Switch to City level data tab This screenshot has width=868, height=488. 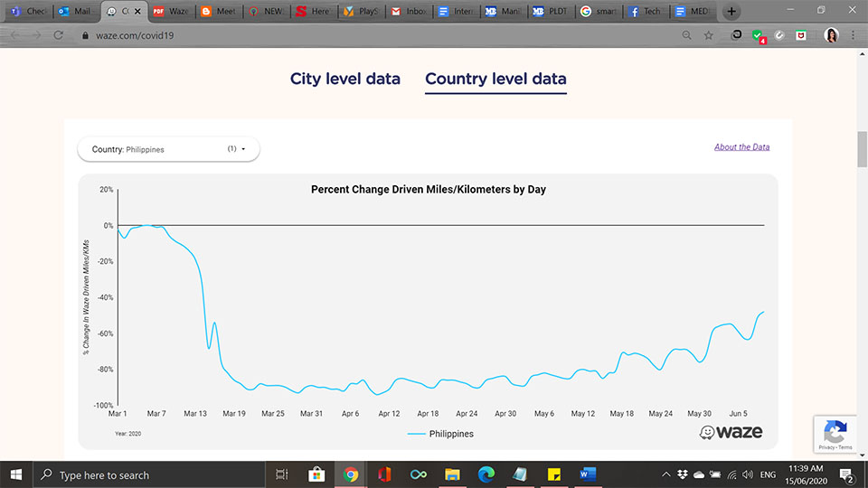point(344,79)
